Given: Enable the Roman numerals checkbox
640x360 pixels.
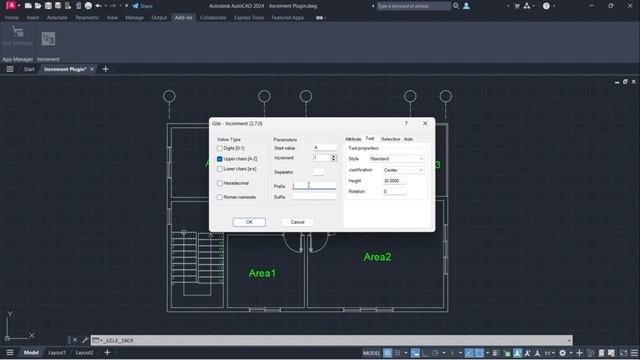Looking at the screenshot, I should click(220, 197).
